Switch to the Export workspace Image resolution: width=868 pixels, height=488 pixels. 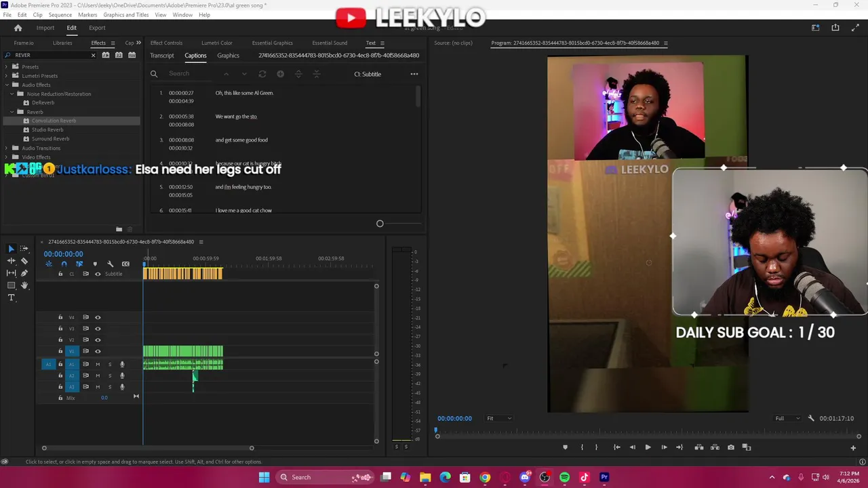point(97,28)
